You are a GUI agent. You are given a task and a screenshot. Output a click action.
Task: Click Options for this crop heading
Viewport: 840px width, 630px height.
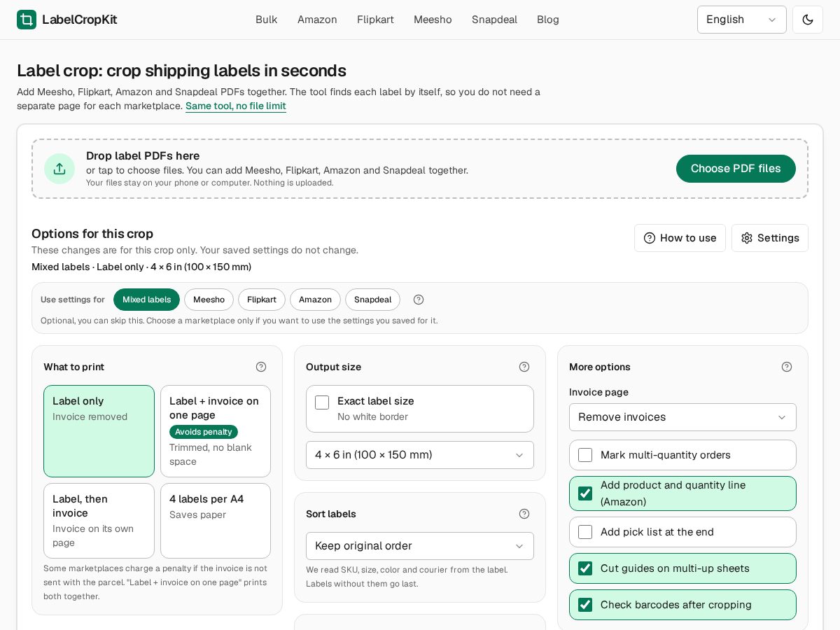click(92, 234)
